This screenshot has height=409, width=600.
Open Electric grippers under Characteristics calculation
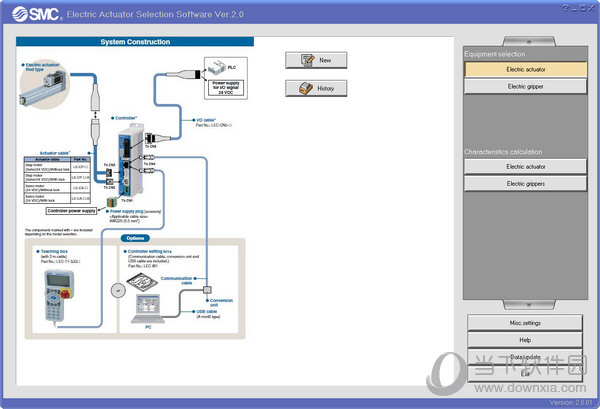(x=525, y=184)
